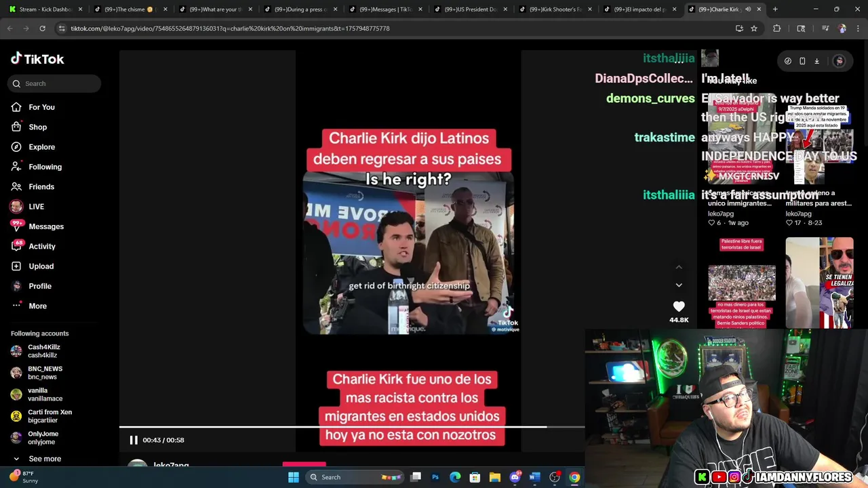Image resolution: width=868 pixels, height=488 pixels.
Task: Switch to the 'The chisme' tab
Action: point(130,9)
